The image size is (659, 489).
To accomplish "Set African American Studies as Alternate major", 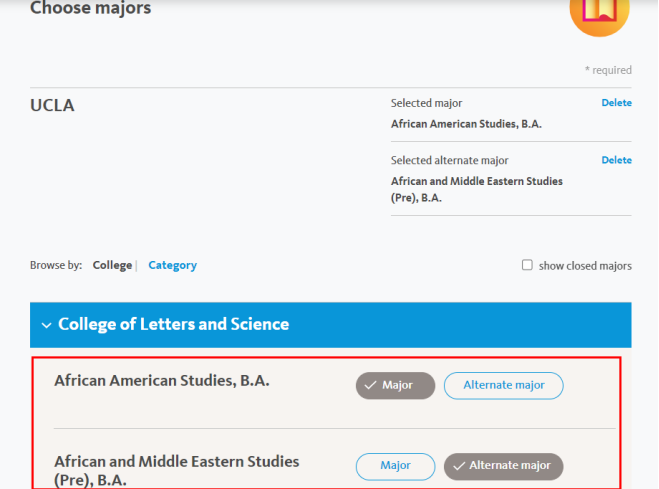I will pos(503,386).
